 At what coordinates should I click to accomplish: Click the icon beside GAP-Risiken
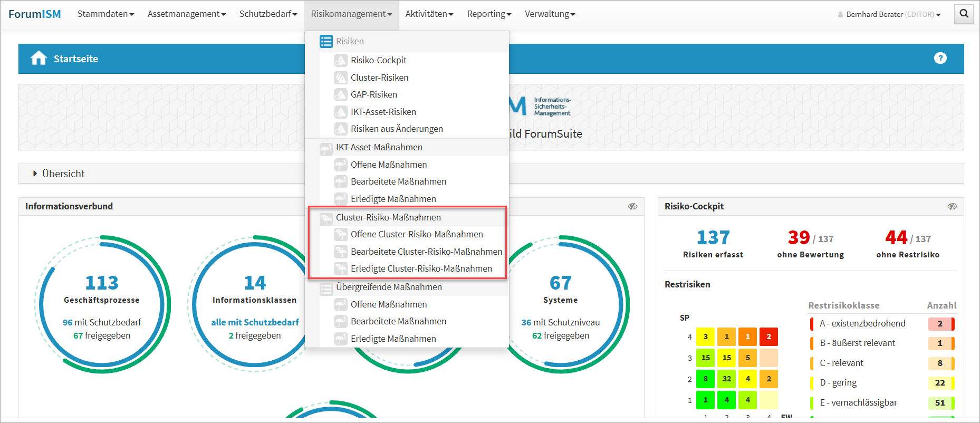tap(341, 95)
